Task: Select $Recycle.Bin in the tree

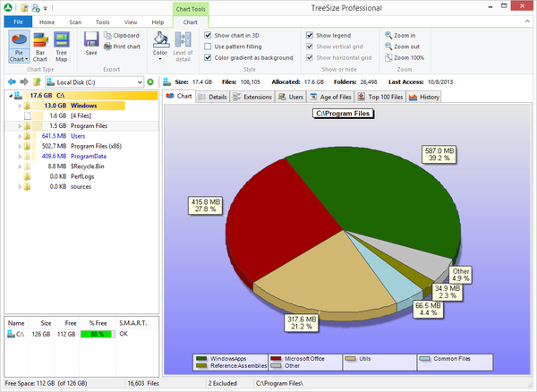Action: (81, 166)
